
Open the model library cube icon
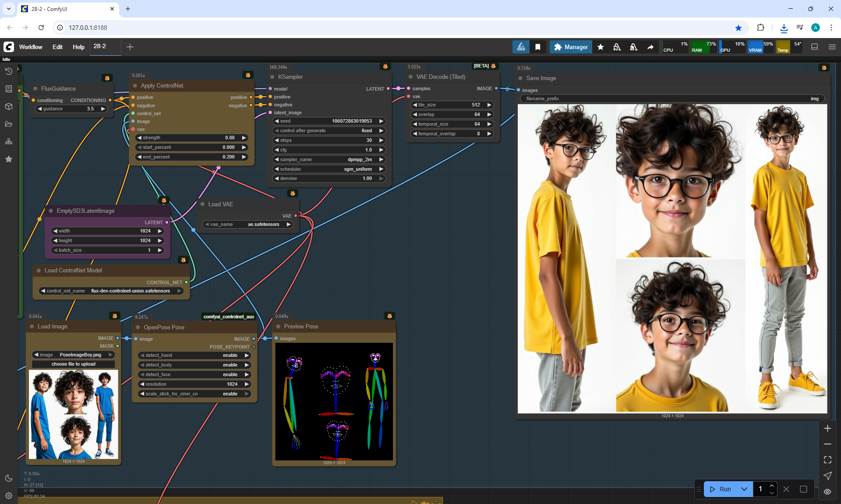click(8, 106)
